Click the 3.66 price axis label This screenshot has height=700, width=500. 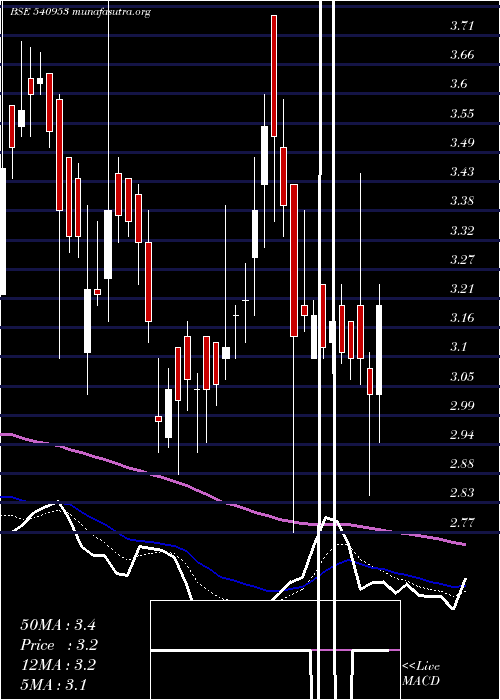(462, 55)
